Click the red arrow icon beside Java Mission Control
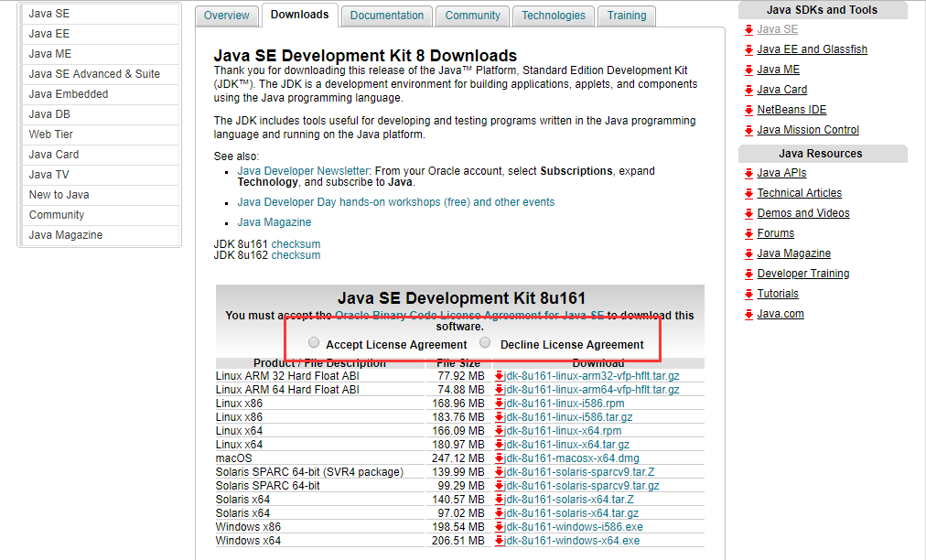This screenshot has height=560, width=926. [748, 131]
